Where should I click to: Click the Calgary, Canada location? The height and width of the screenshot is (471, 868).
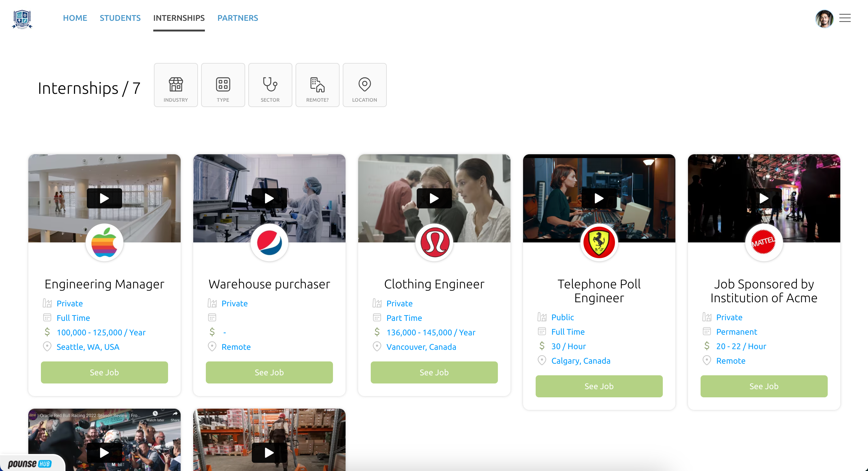pyautogui.click(x=581, y=361)
